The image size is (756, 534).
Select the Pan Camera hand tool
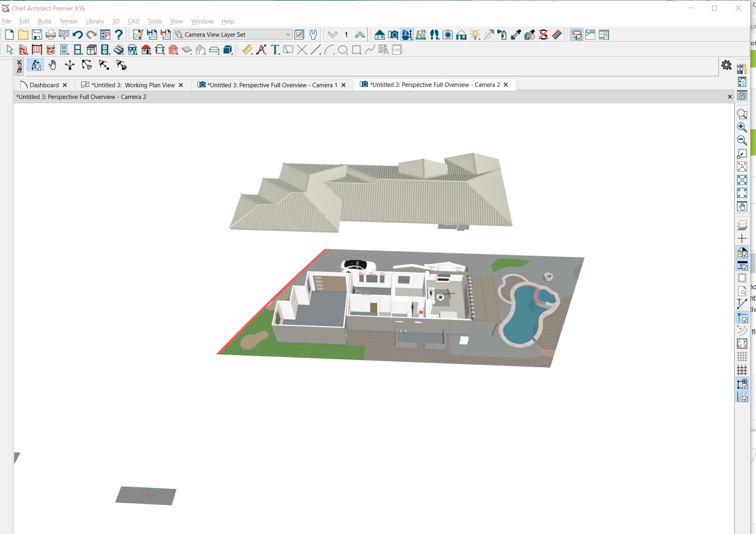(52, 65)
